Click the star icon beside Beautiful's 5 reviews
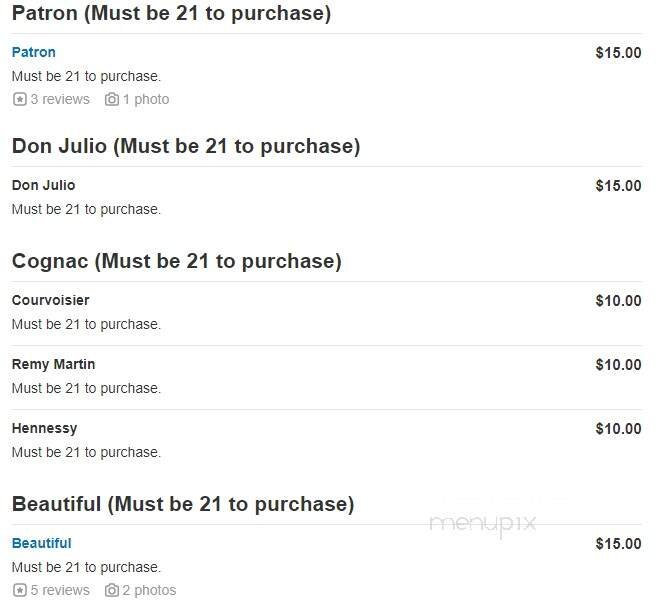The image size is (662, 606). pyautogui.click(x=19, y=590)
